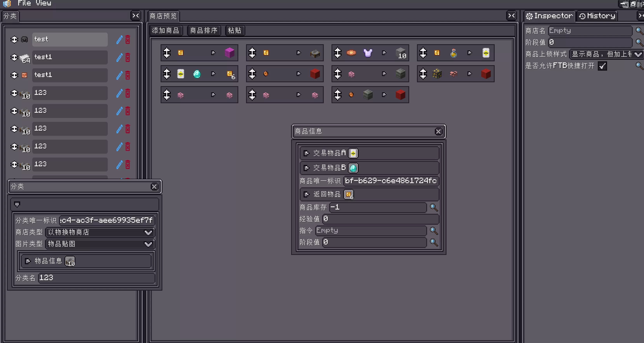Image resolution: width=644 pixels, height=343 pixels.
Task: Click the magnifier icon next to 商品库存
Action: pyautogui.click(x=433, y=207)
